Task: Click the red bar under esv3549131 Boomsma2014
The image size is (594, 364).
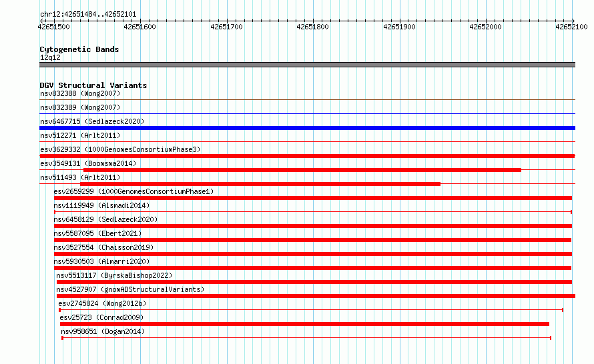Action: [x=302, y=170]
